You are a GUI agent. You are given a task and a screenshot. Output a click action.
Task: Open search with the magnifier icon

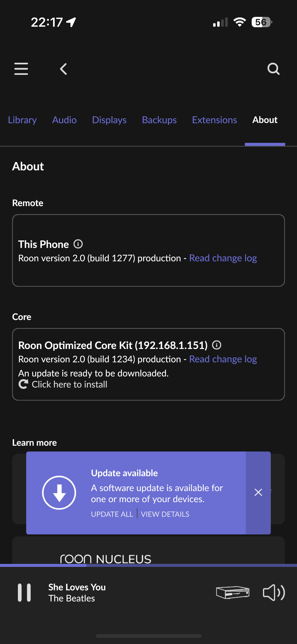coord(273,69)
